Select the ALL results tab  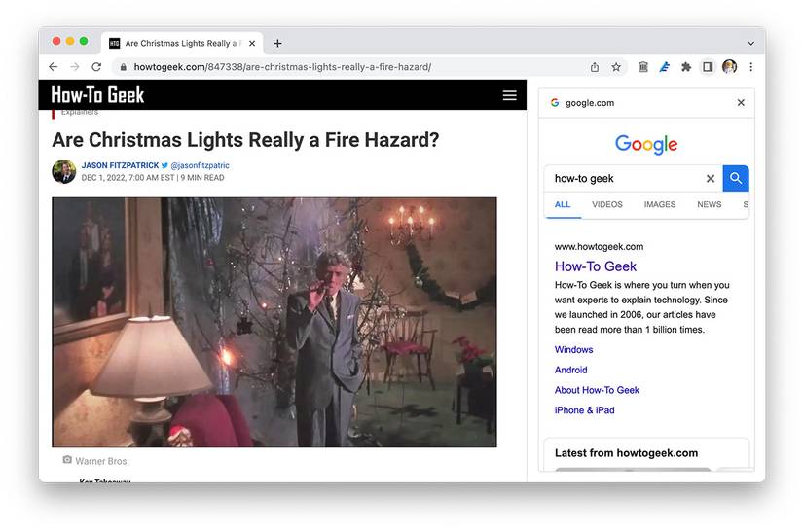click(x=563, y=204)
